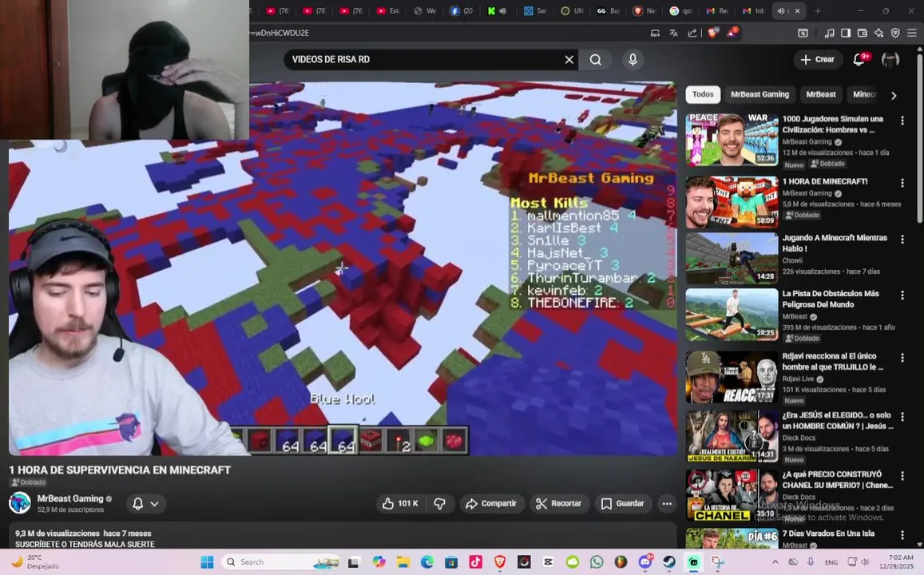Clear the YouTube search box text
Viewport: 924px width, 575px height.
(x=569, y=60)
